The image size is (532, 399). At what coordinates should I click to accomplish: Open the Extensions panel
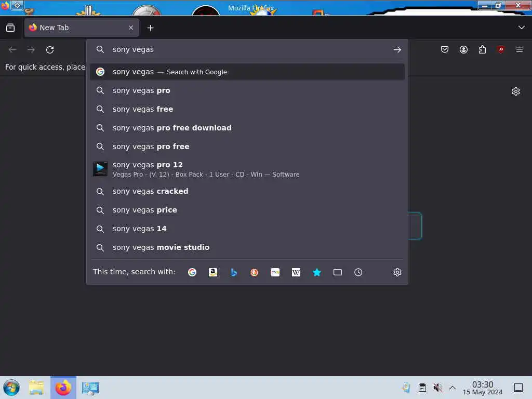482,49
